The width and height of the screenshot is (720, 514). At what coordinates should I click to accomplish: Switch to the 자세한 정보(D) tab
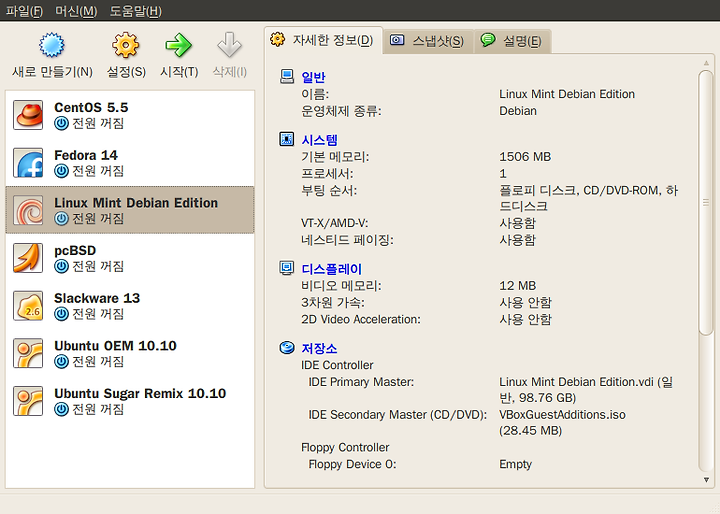point(323,40)
